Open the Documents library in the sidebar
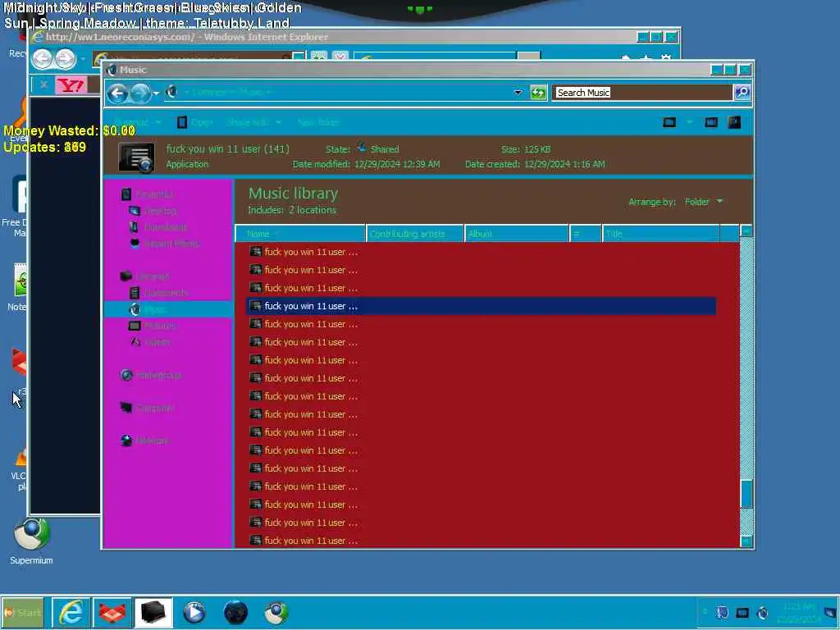The width and height of the screenshot is (840, 630). click(166, 293)
